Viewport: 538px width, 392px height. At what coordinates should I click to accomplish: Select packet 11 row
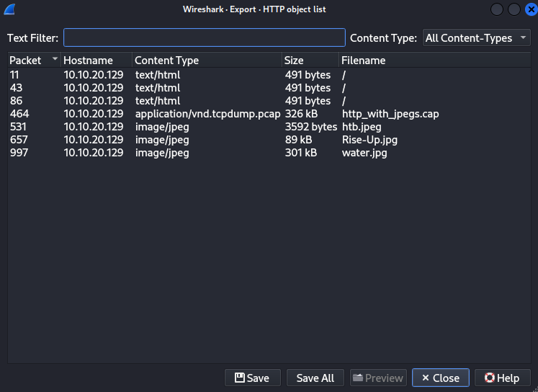[269, 75]
